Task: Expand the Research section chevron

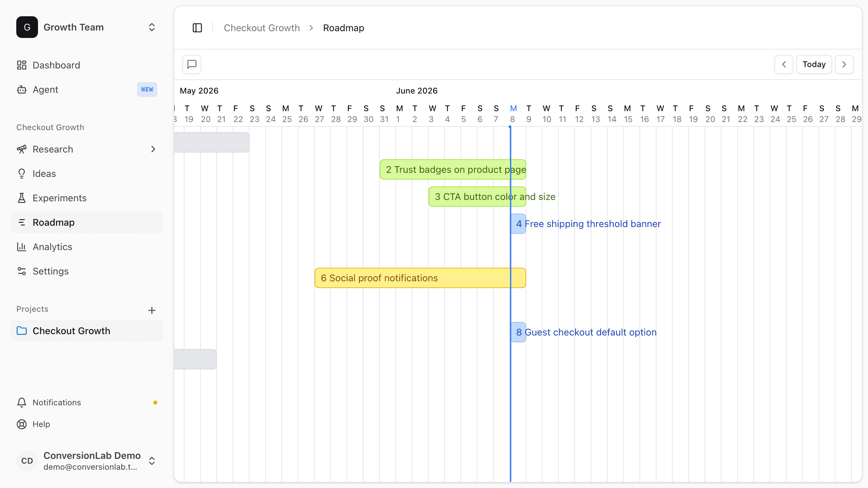Action: [x=153, y=149]
